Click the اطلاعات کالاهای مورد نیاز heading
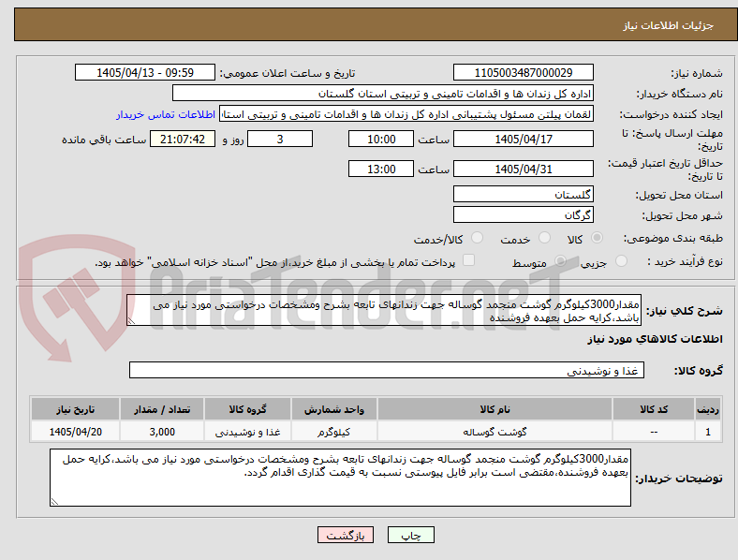 coord(655,339)
